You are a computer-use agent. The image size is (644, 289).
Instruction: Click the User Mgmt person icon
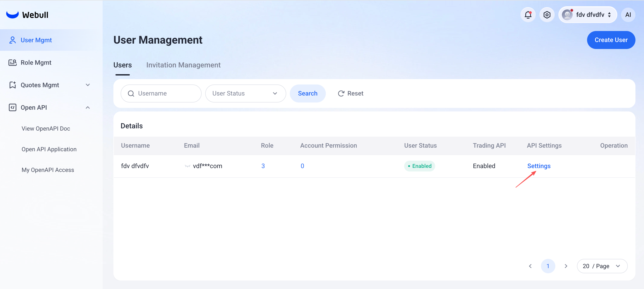[x=13, y=40]
